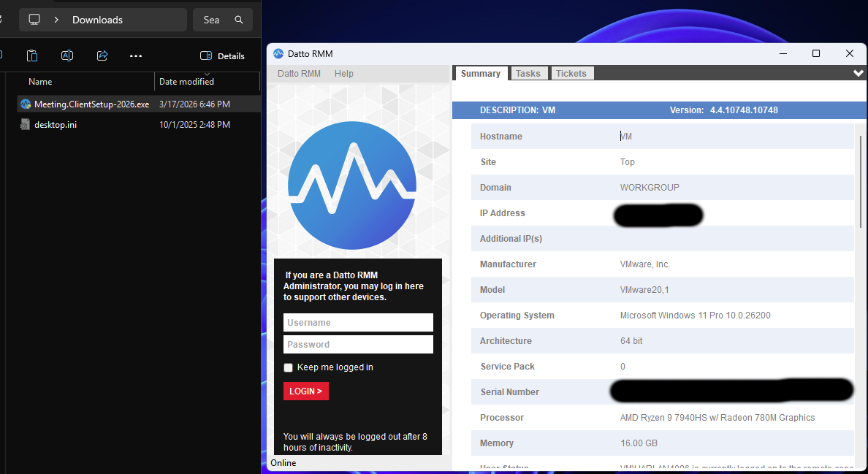Image resolution: width=868 pixels, height=474 pixels.
Task: Click the Model value VMware20,1
Action: pos(644,290)
